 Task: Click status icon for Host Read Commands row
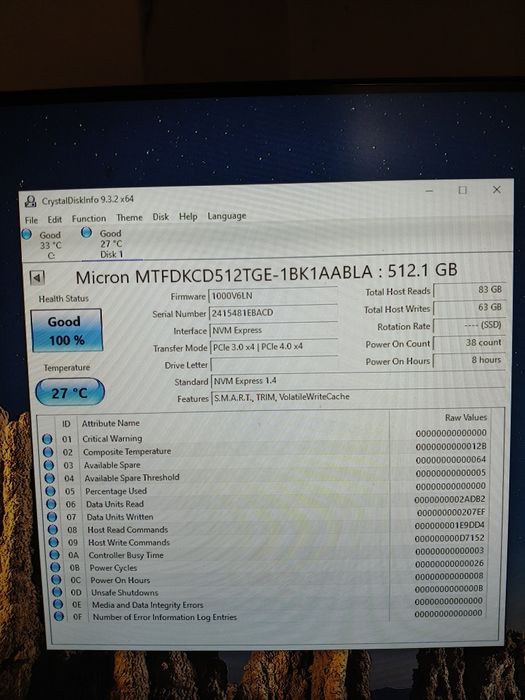point(53,530)
